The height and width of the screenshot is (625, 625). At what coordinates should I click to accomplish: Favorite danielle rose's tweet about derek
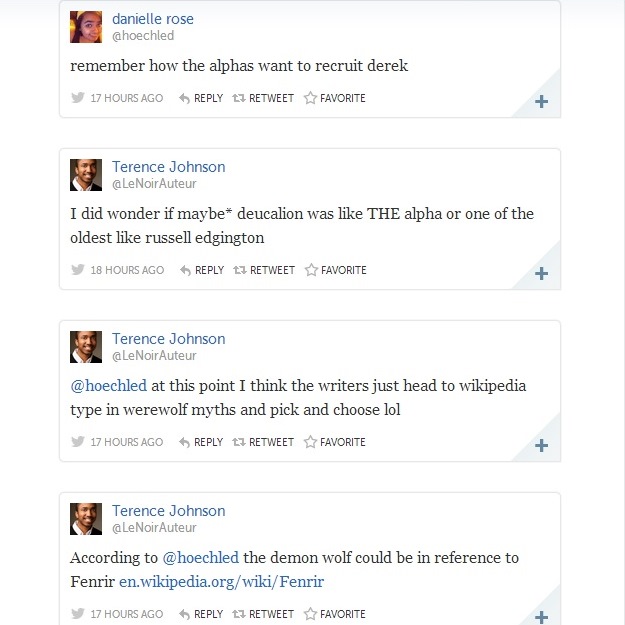point(335,98)
